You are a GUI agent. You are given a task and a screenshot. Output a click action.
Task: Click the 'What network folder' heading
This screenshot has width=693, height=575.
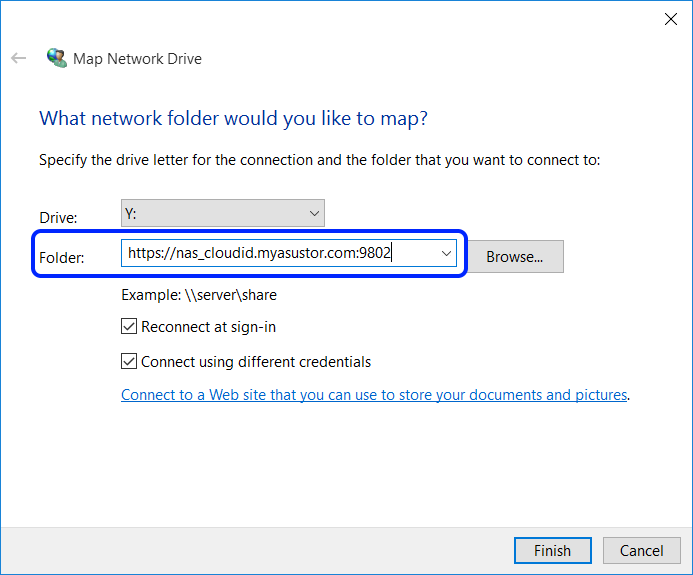(x=233, y=119)
